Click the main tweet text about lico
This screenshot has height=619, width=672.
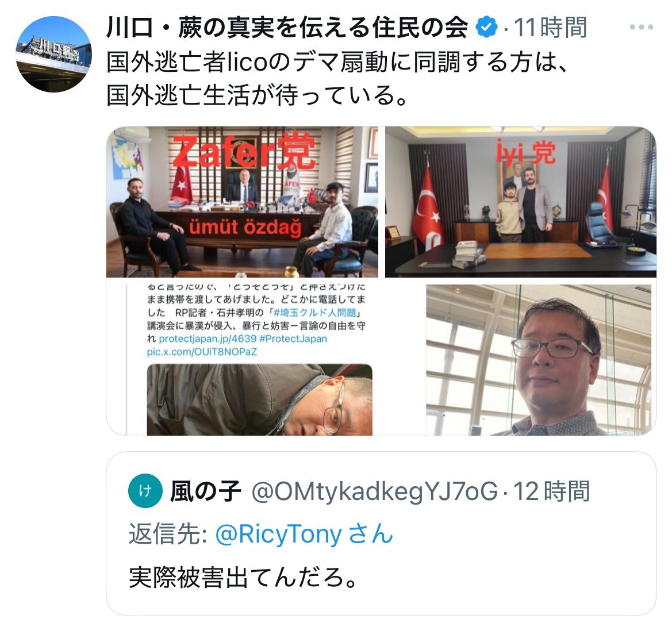click(338, 78)
